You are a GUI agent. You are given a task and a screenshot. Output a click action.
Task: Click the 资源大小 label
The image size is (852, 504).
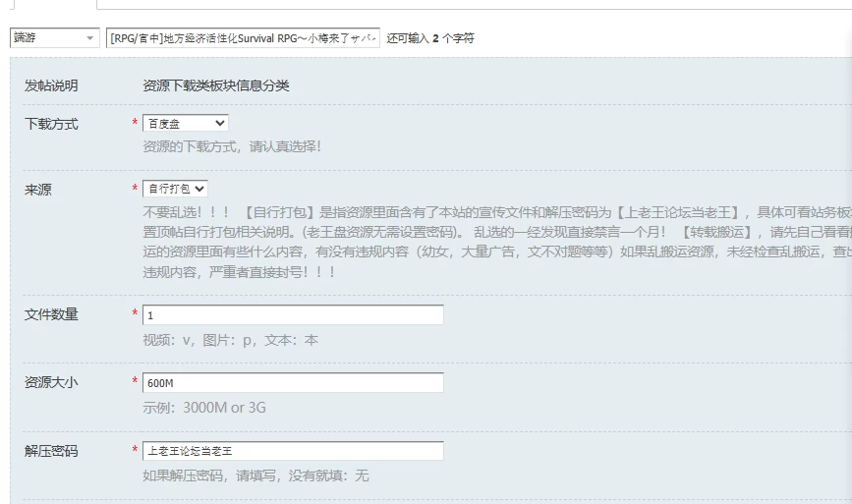click(51, 382)
